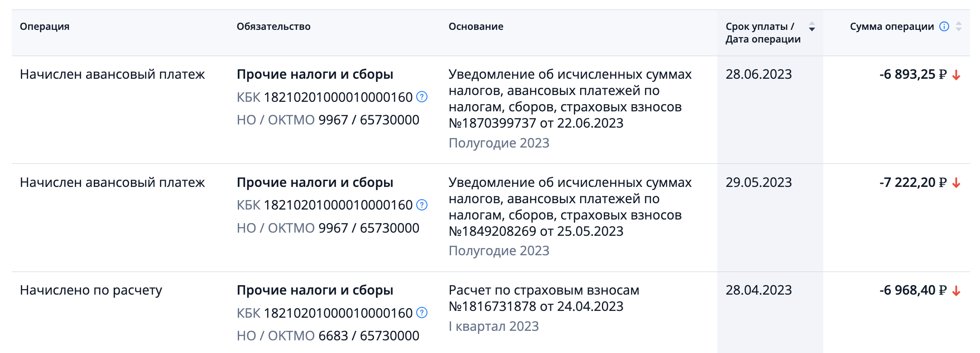This screenshot has height=353, width=980.
Task: Click the Полугодие 2023 label in the first row
Action: click(x=499, y=143)
